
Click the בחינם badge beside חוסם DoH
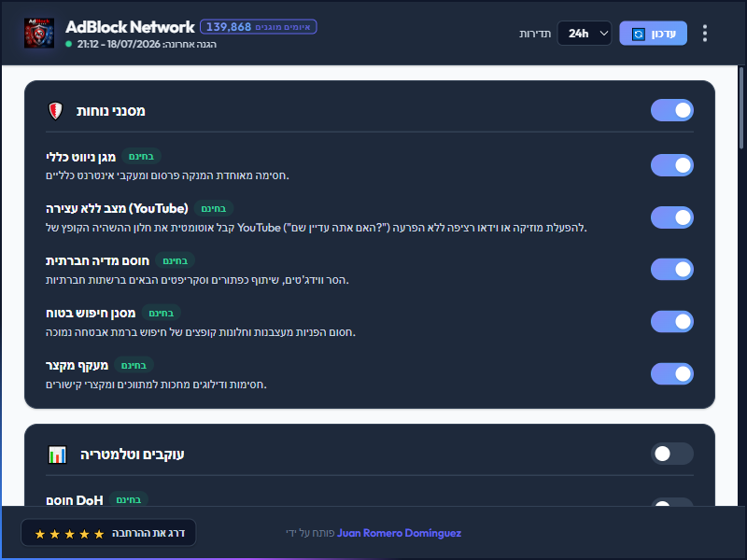point(129,499)
